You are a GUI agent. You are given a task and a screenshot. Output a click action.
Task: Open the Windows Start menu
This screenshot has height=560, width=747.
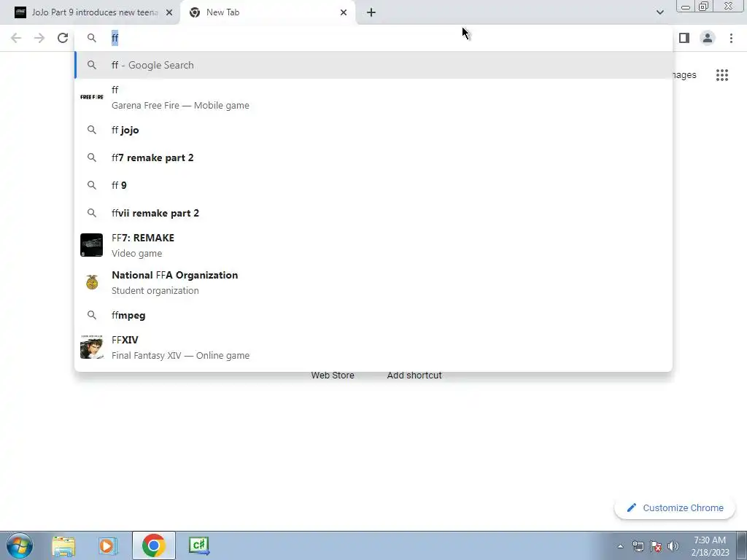20,545
